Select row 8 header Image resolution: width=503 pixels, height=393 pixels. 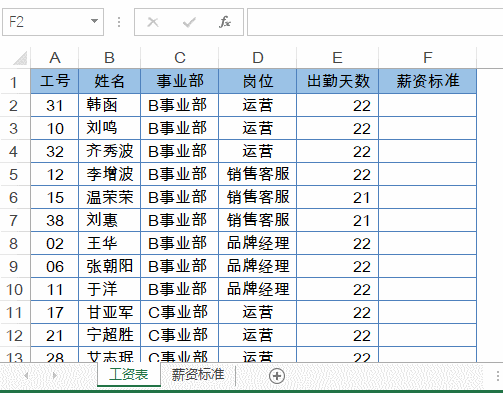15,243
